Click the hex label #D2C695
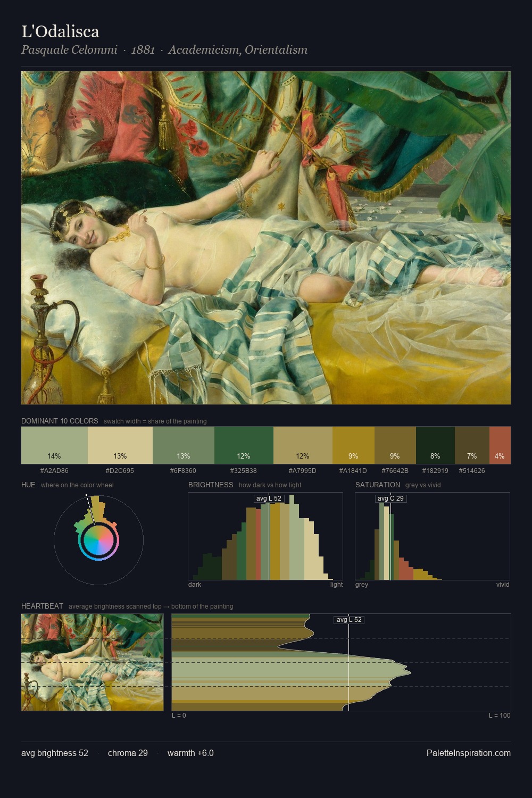 pos(120,471)
